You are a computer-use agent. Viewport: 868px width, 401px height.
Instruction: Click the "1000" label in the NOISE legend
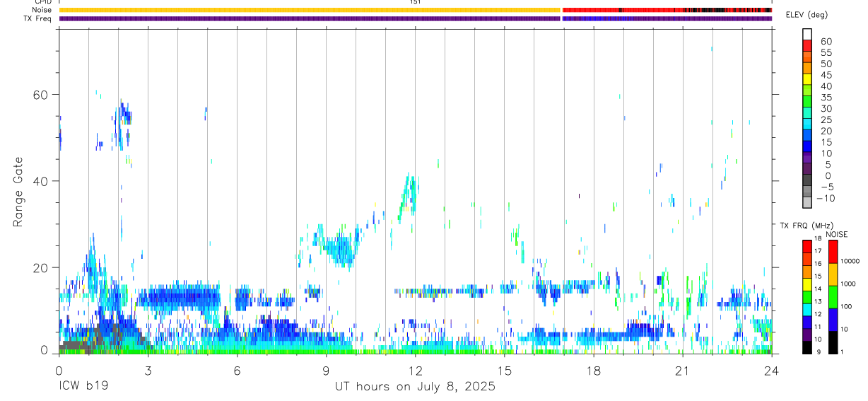point(848,284)
